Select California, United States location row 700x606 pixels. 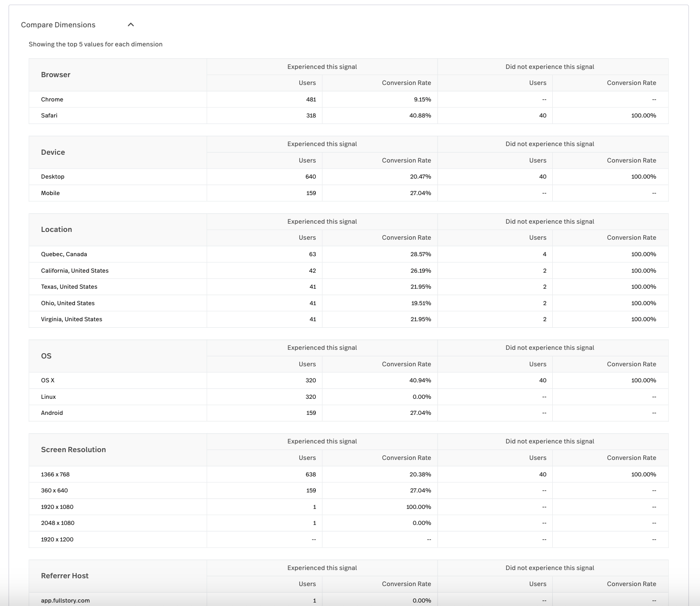(74, 270)
